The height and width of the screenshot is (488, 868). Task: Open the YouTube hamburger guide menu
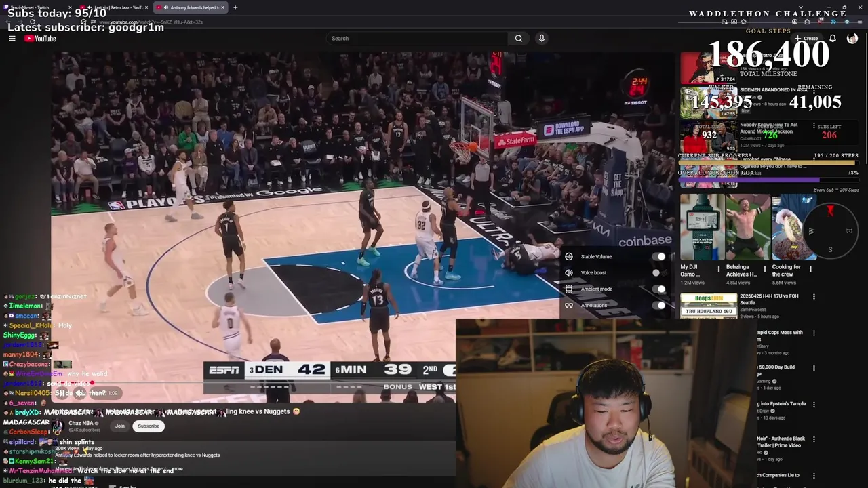point(12,39)
